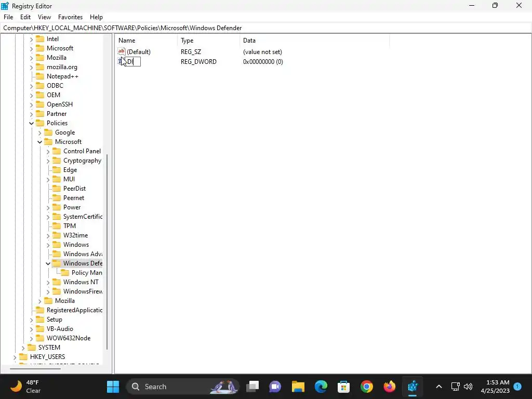The image size is (532, 399).
Task: Select the PeerDist folder icon
Action: (x=57, y=188)
